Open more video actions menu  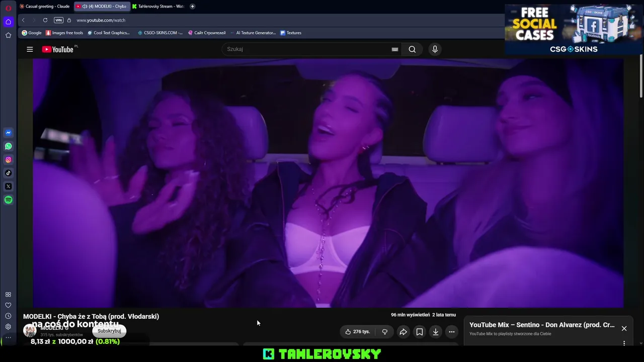[452, 332]
